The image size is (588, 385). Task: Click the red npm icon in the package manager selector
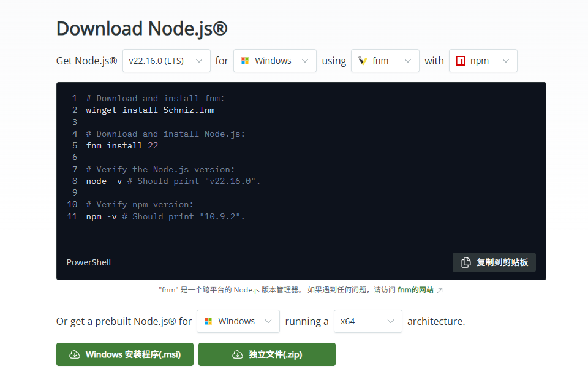[462, 61]
